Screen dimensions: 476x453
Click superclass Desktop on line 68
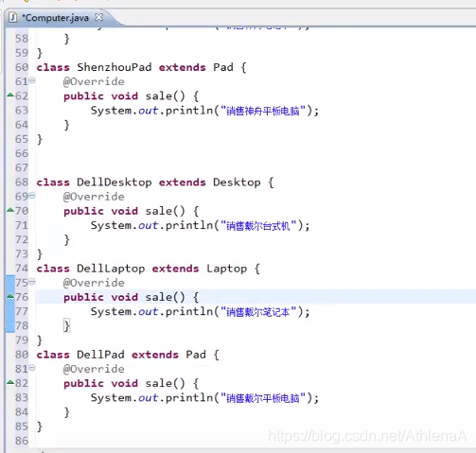237,183
